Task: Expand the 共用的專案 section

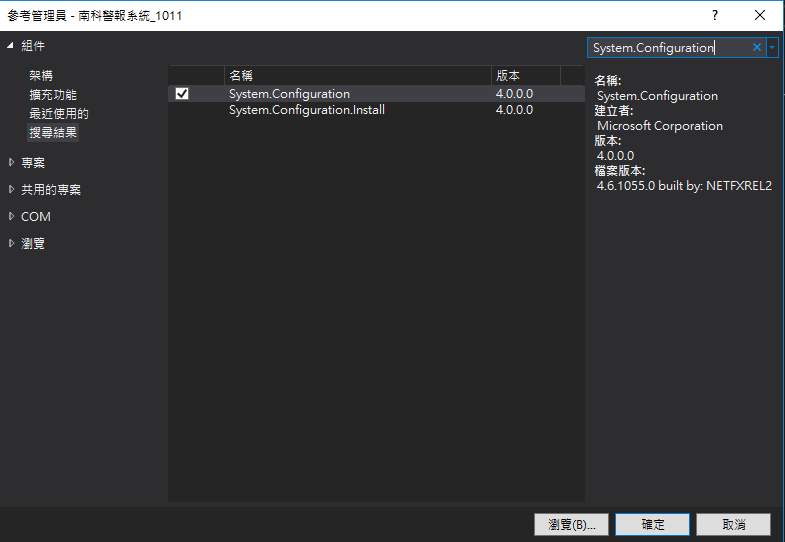Action: tap(11, 189)
